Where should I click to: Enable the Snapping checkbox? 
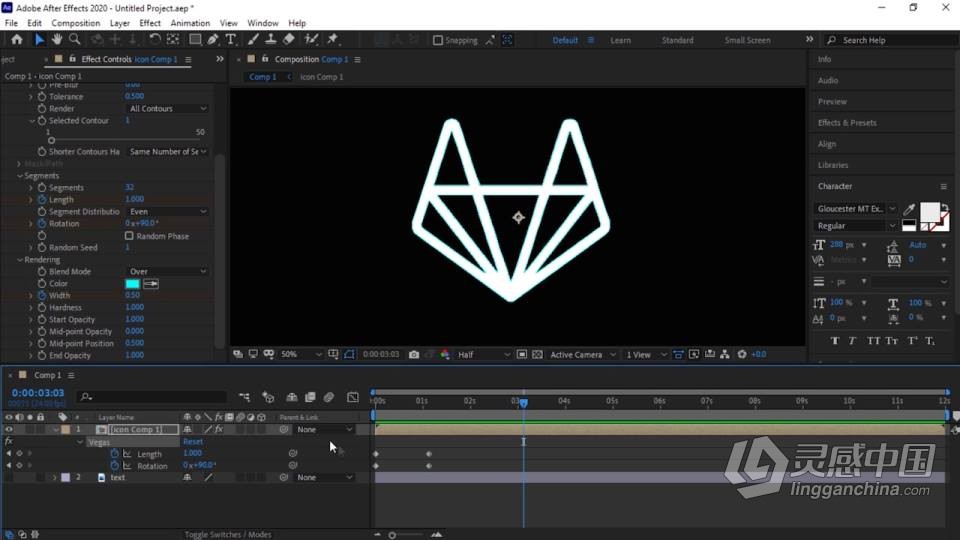438,40
